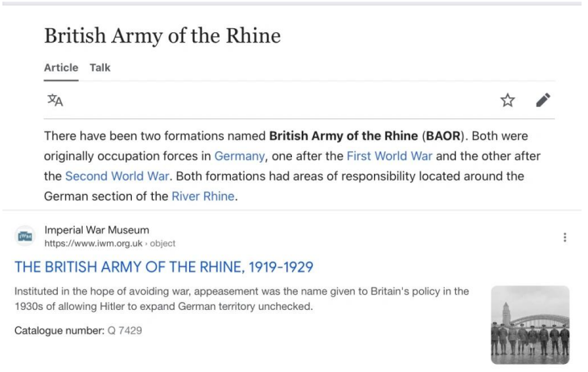
Task: Select the Article tab
Action: (61, 68)
